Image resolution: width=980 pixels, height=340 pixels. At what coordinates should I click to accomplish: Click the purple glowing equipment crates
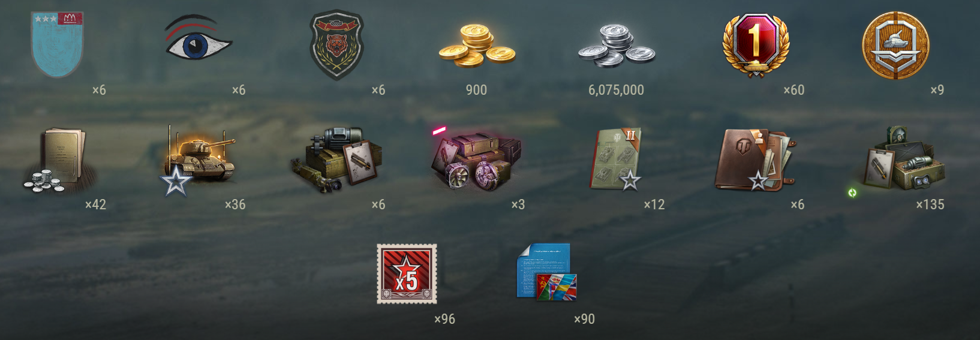(477, 159)
